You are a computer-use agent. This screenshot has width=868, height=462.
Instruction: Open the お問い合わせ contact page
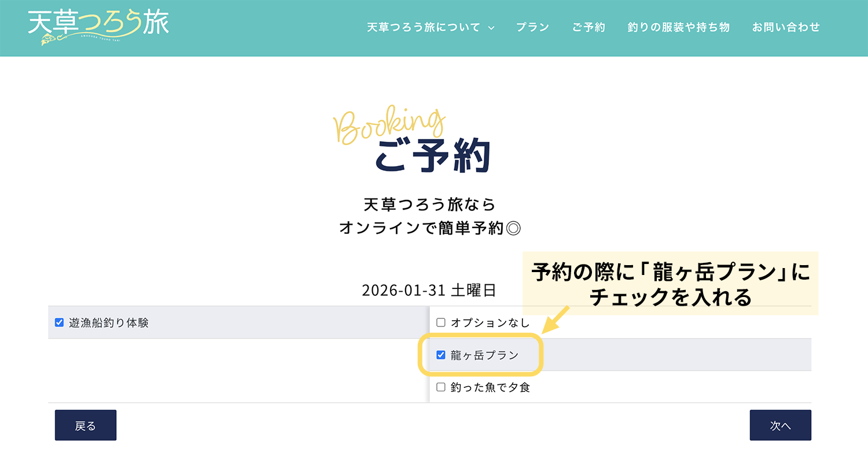pyautogui.click(x=786, y=27)
